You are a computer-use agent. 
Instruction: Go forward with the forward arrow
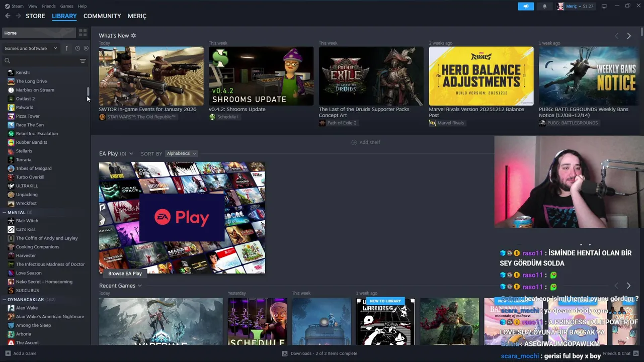coord(18,16)
